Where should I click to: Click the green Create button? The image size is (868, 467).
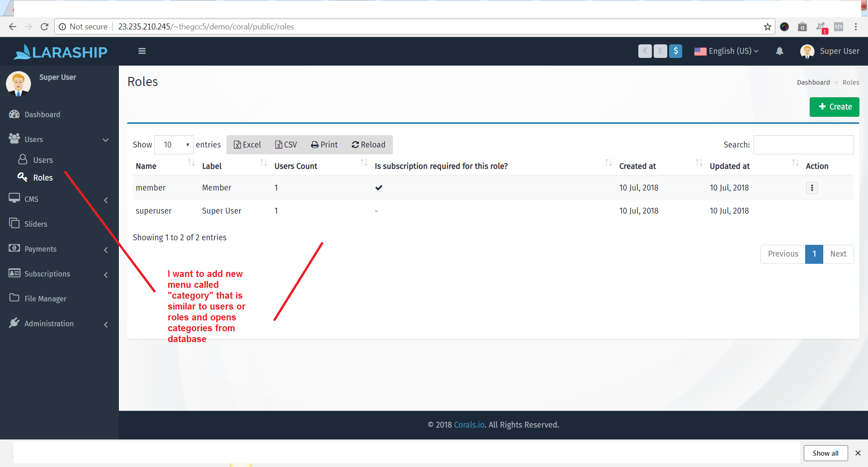834,107
